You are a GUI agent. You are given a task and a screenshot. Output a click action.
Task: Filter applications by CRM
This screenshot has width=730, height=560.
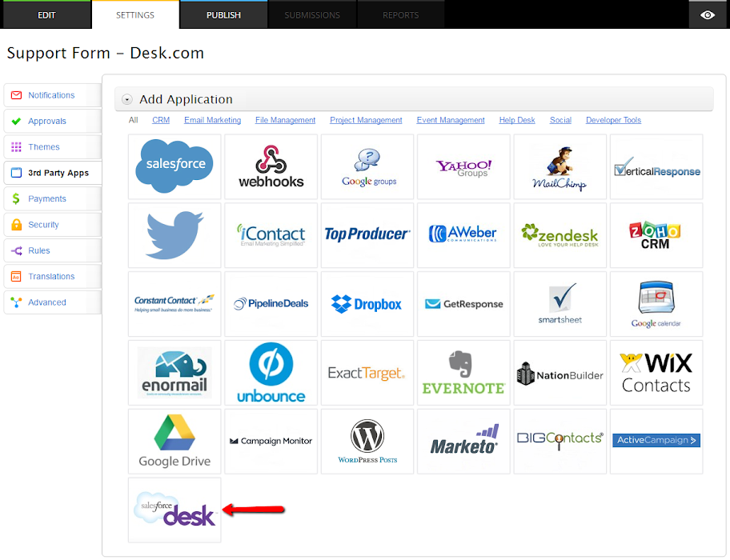point(161,120)
